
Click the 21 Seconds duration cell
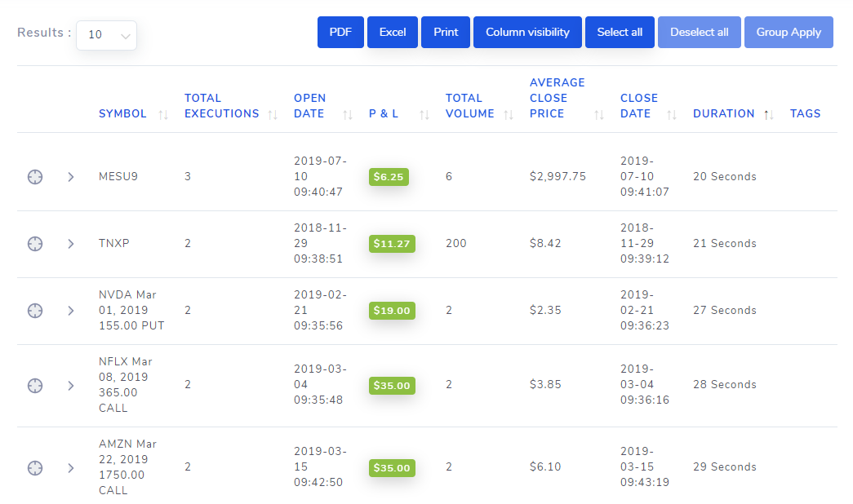pos(725,244)
